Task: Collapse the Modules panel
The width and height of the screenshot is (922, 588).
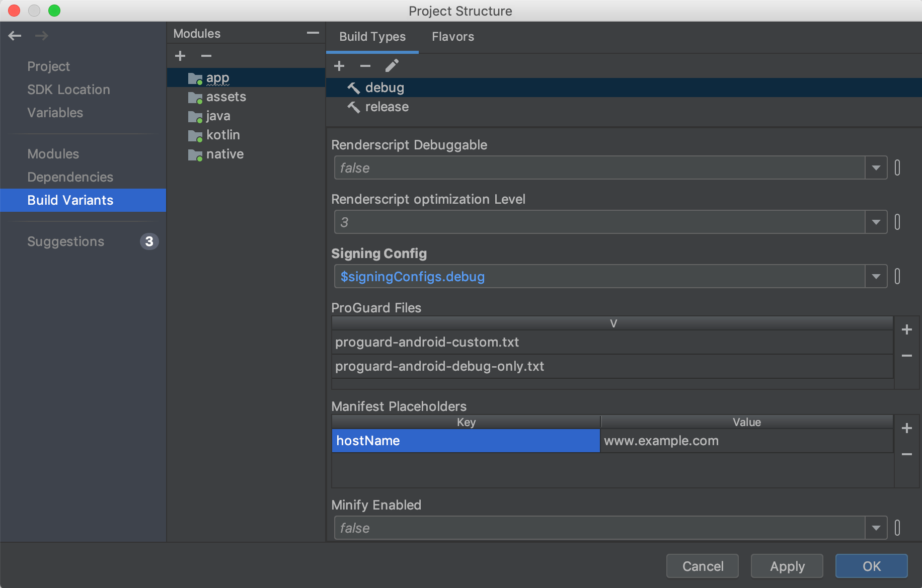Action: [x=313, y=33]
